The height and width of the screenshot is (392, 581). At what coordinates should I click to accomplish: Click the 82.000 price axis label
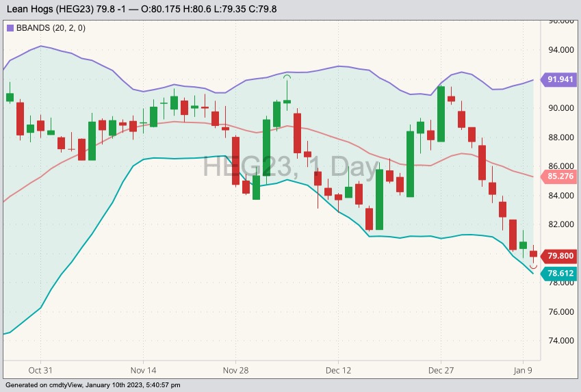(x=561, y=224)
